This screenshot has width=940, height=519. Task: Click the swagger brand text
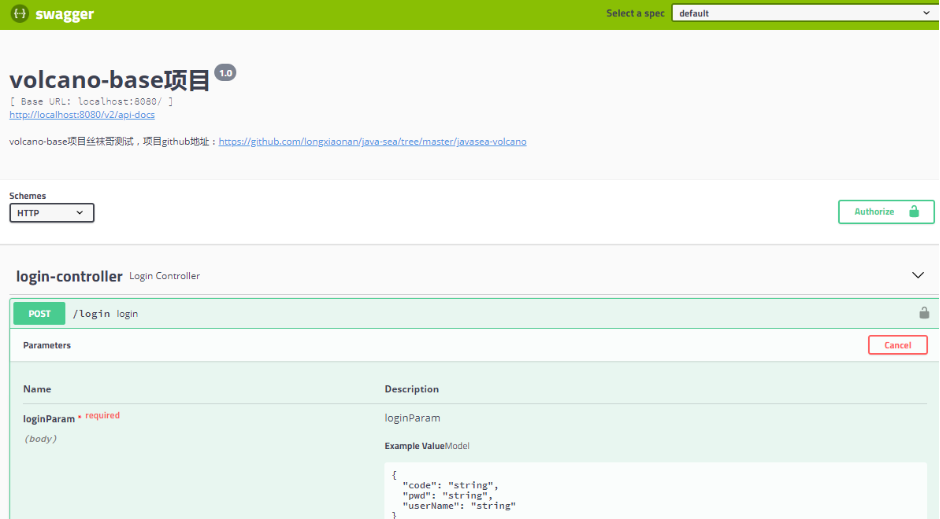tap(64, 14)
